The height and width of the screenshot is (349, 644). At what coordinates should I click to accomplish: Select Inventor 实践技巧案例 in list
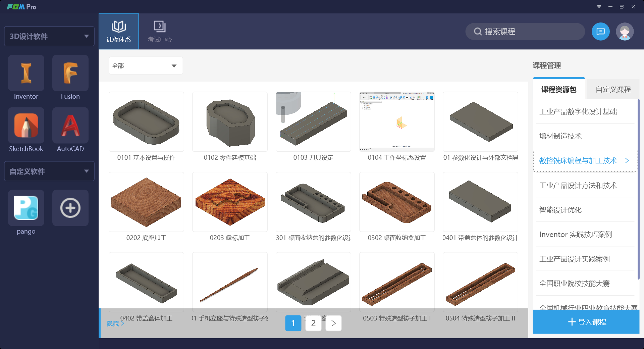click(x=585, y=235)
